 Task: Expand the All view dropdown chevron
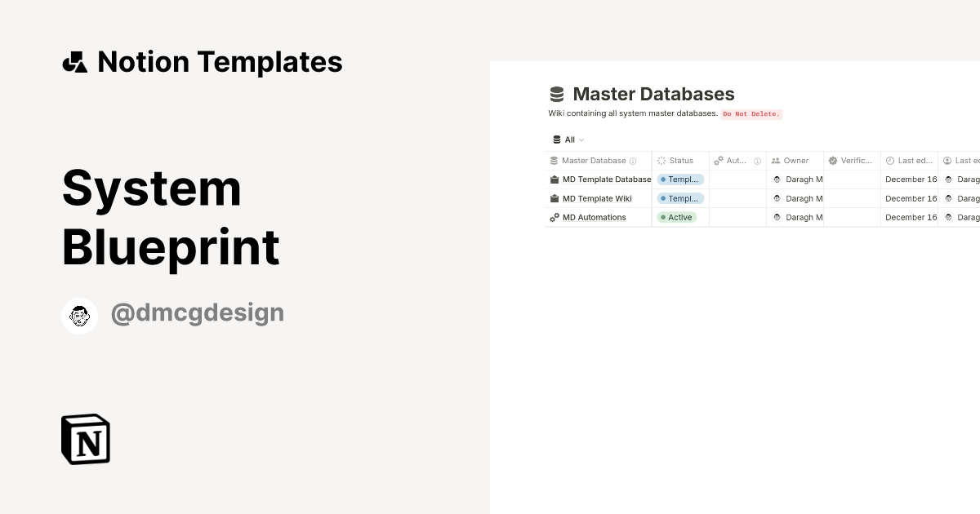[581, 140]
